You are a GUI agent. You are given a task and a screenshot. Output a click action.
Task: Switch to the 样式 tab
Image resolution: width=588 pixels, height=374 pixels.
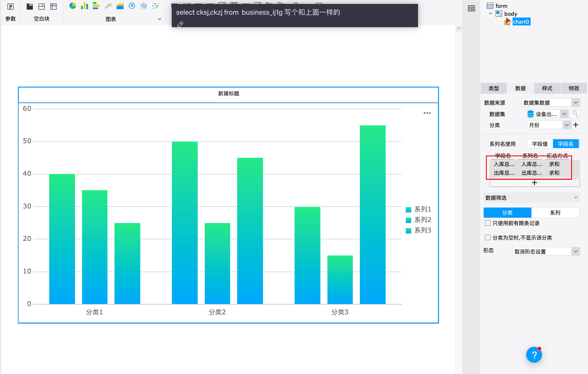pyautogui.click(x=547, y=88)
